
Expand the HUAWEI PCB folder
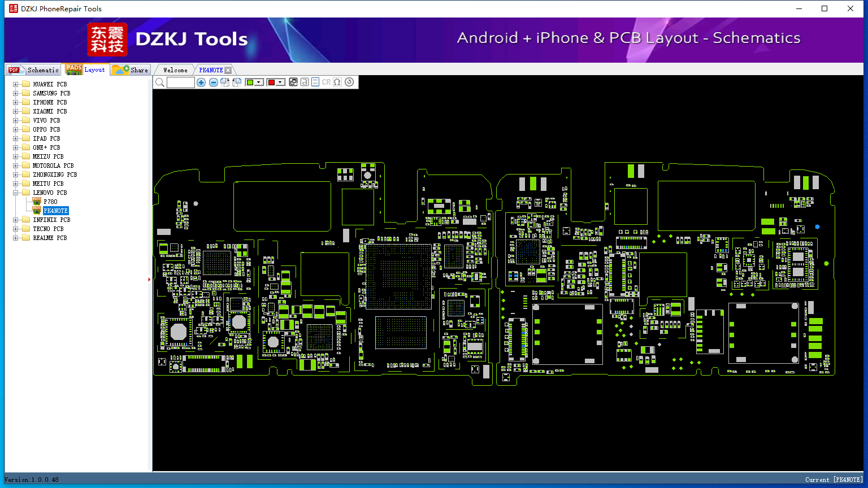pos(16,84)
